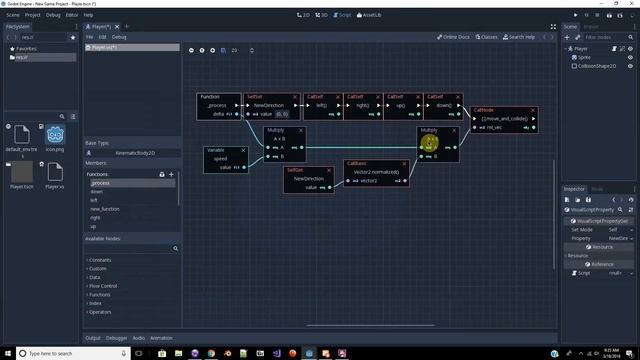Instance a child scene via link icon
Image resolution: width=640 pixels, height=360 pixels.
578,38
